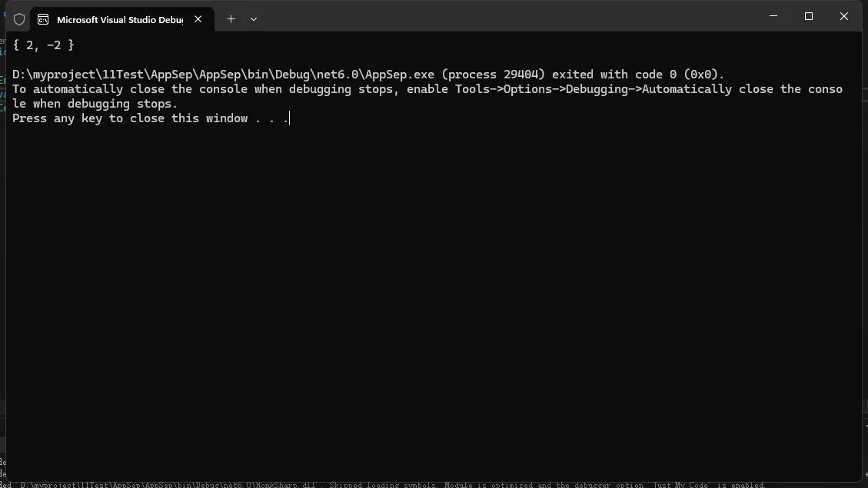Minimize the debug console window
The height and width of the screenshot is (488, 868).
coord(773,16)
